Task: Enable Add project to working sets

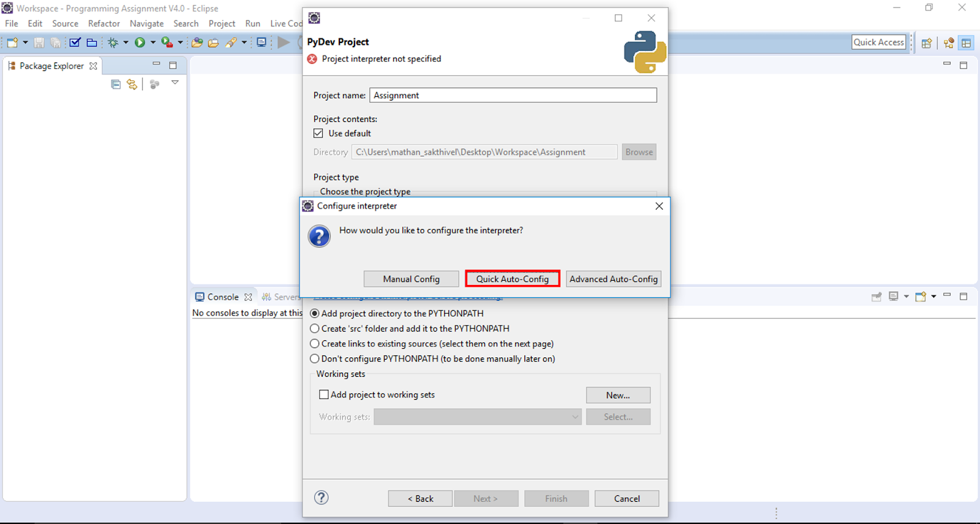Action: coord(324,395)
